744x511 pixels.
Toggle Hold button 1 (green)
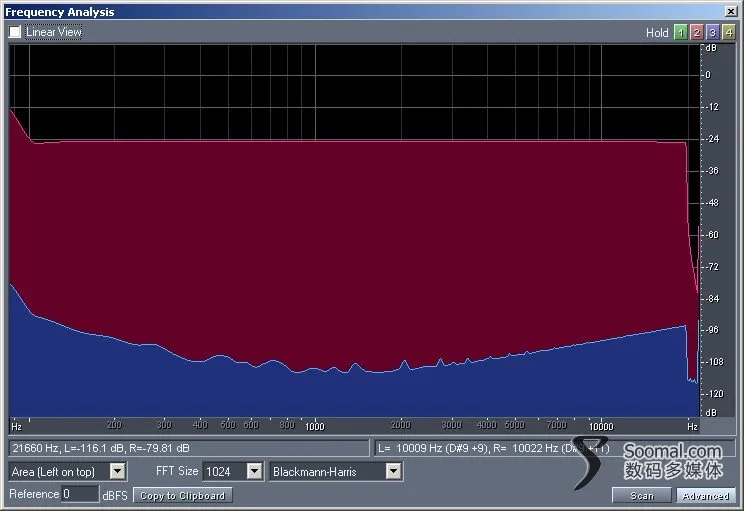681,32
